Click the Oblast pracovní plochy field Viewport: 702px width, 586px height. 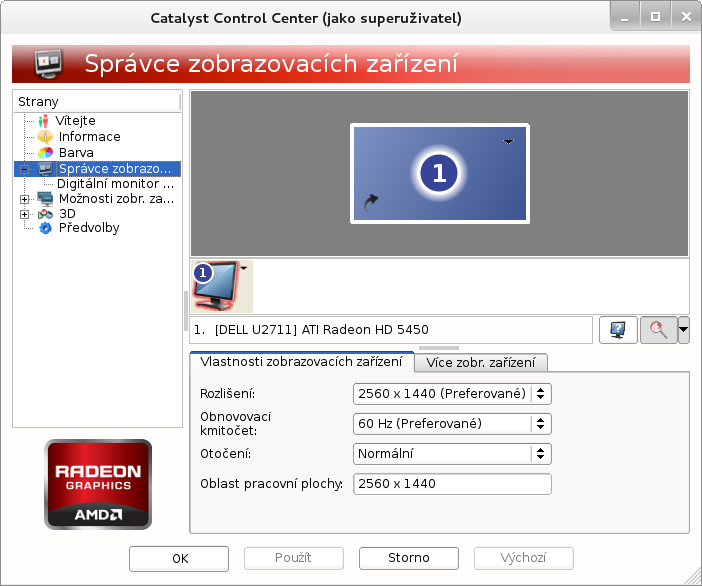click(452, 484)
